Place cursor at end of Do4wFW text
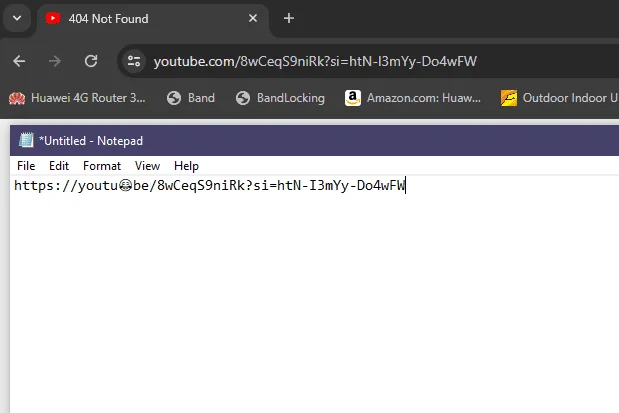Image resolution: width=619 pixels, height=413 pixels. pyautogui.click(x=406, y=186)
